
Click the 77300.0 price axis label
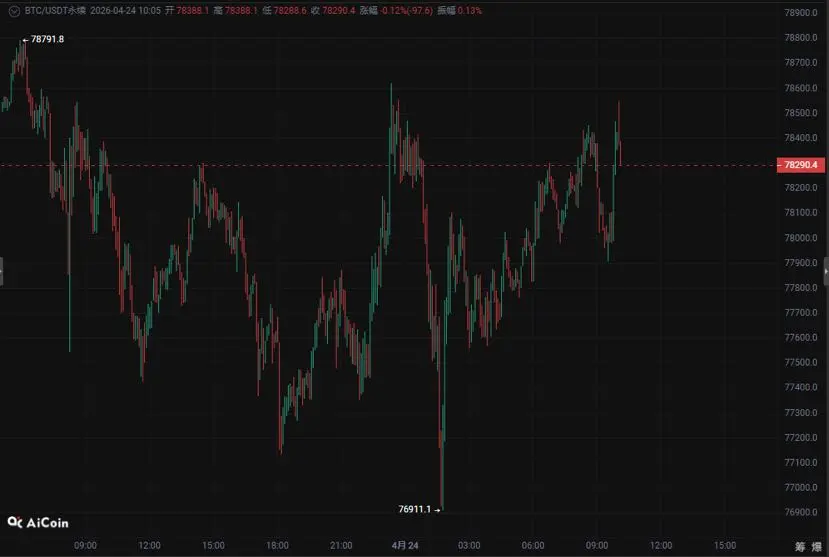click(800, 412)
